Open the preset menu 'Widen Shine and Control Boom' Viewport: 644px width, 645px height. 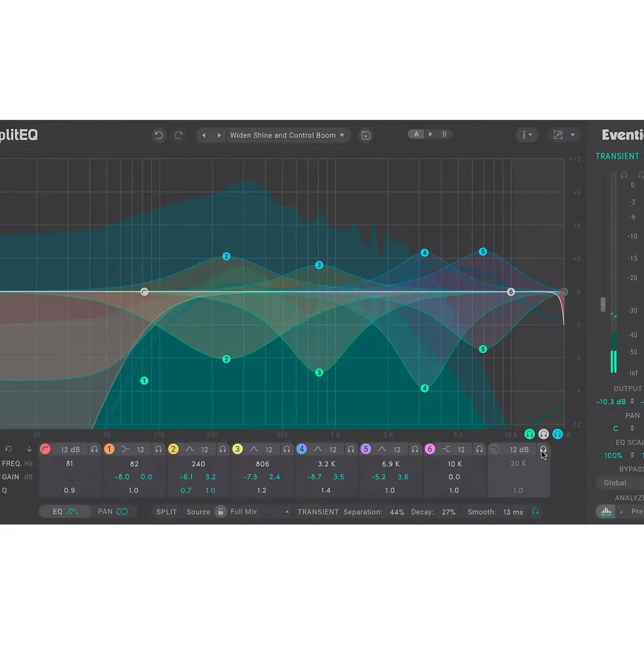(x=287, y=135)
